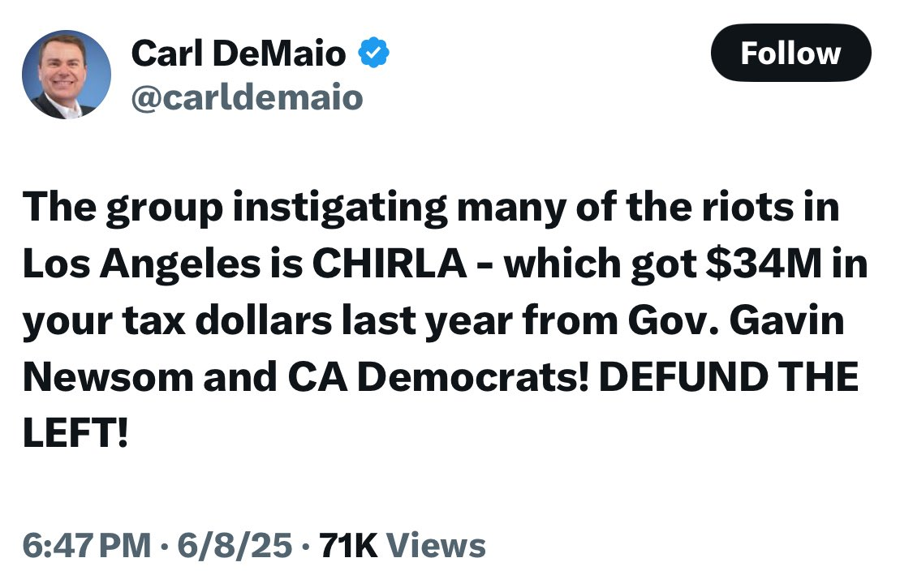Click "LEFT!" on the tweet's last line
Viewport: 913px width, 588px height.
(75, 435)
